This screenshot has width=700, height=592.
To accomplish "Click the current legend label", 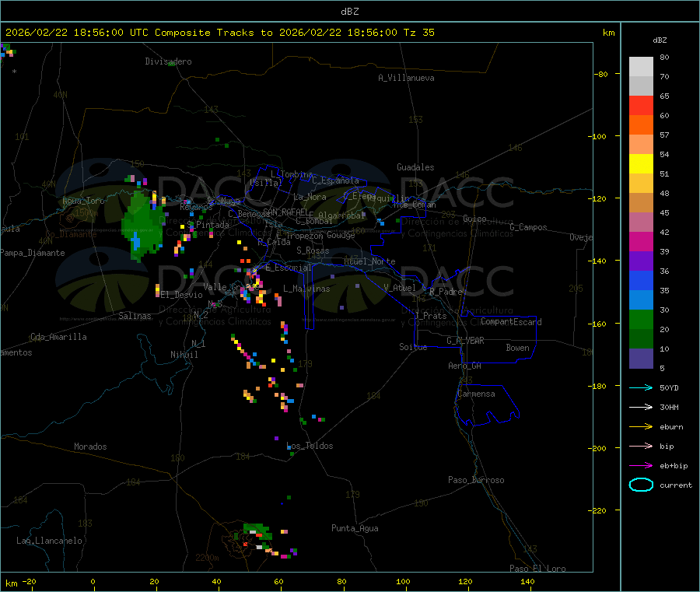I will pyautogui.click(x=676, y=485).
